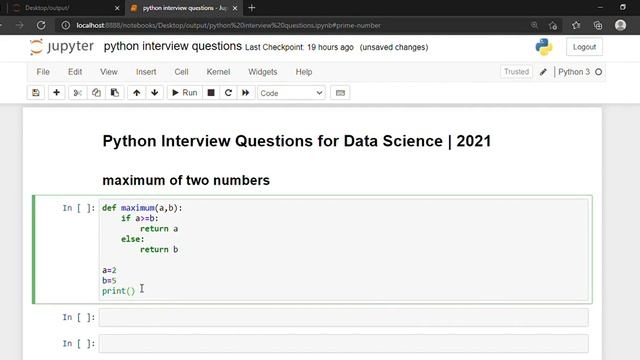This screenshot has height=360, width=640.
Task: Click the def maximum(a,b) code line
Action: click(142, 208)
